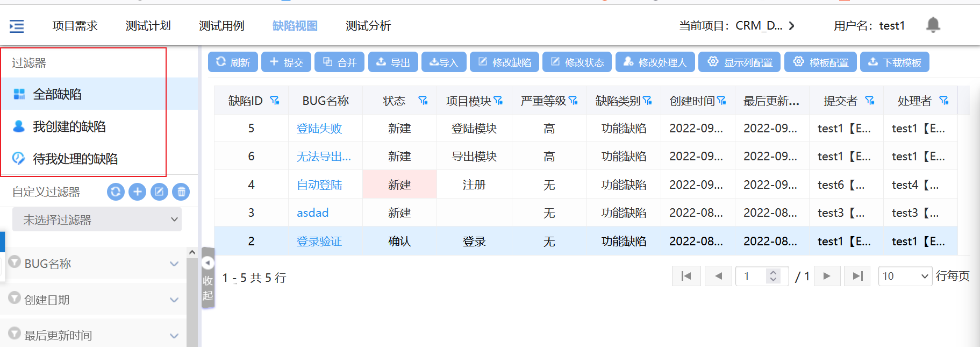This screenshot has width=980, height=347.
Task: Refresh the custom filter list icon
Action: [116, 192]
